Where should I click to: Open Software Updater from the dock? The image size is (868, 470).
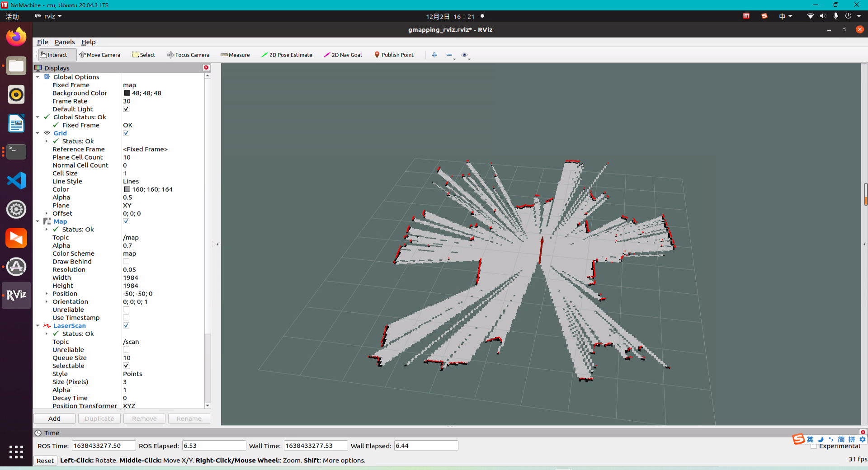pyautogui.click(x=16, y=267)
